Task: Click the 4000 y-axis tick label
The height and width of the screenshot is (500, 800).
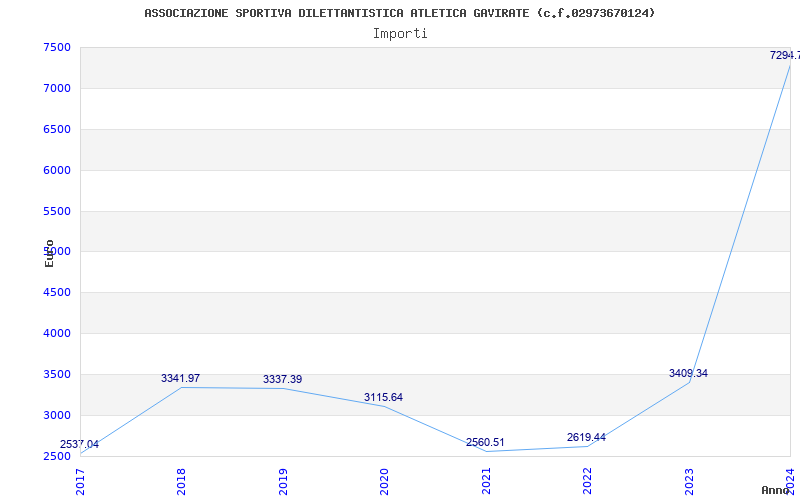Action: pos(57,334)
